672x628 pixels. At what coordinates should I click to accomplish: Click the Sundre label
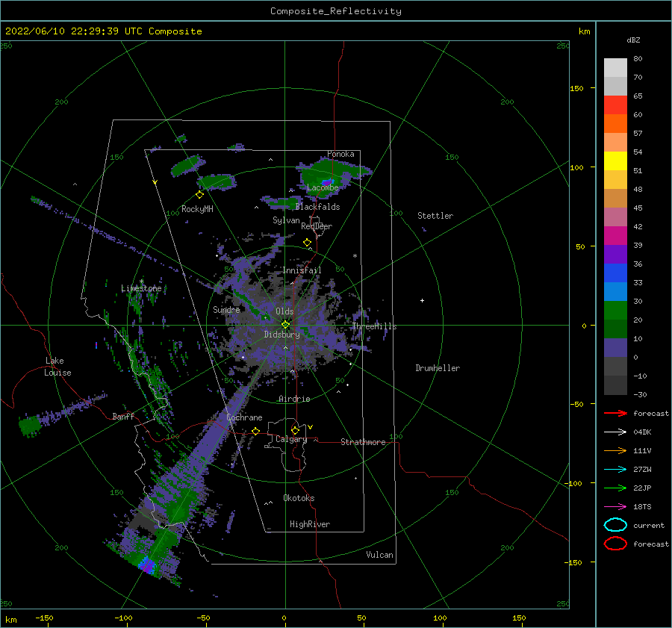click(226, 309)
